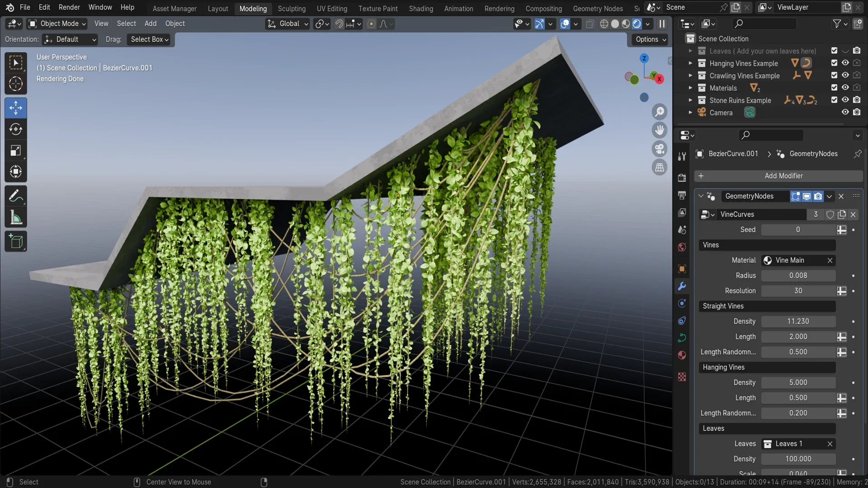Toggle viewport visibility of Stone Ruins Example
Image resolution: width=868 pixels, height=488 pixels.
(845, 100)
